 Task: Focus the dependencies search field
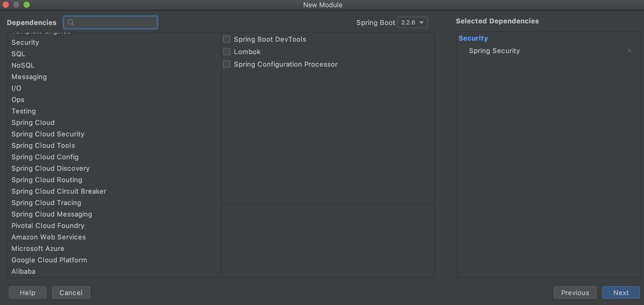pos(115,22)
